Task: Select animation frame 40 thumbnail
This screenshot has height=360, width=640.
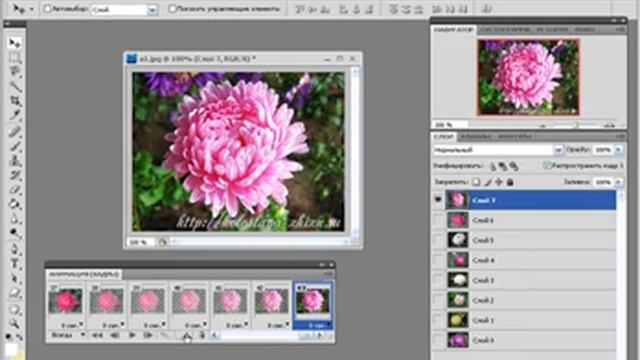Action: (x=189, y=301)
